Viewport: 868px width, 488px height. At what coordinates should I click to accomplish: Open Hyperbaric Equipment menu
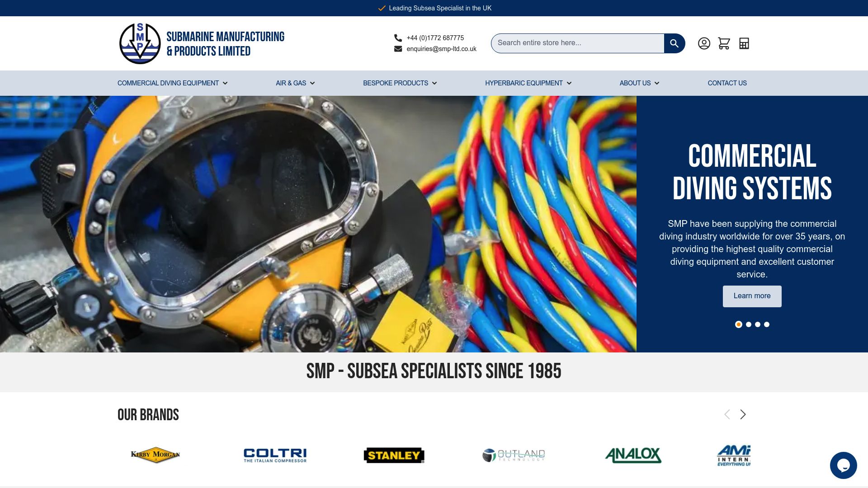point(524,83)
